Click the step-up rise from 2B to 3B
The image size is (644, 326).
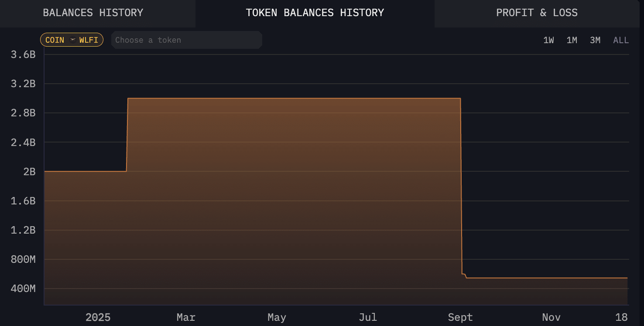tap(127, 135)
